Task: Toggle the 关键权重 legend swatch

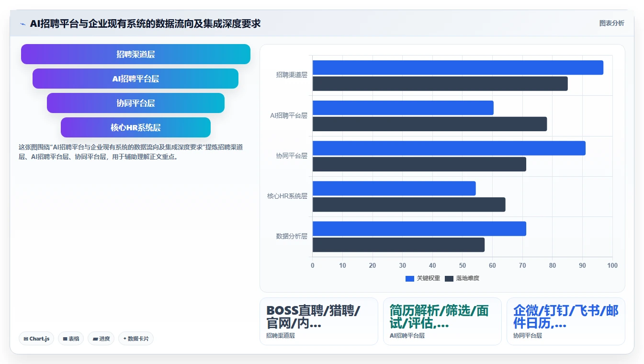Action: (x=409, y=278)
